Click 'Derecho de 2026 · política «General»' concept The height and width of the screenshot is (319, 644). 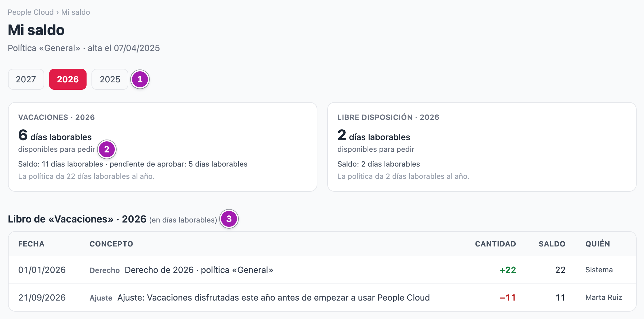[x=199, y=270]
